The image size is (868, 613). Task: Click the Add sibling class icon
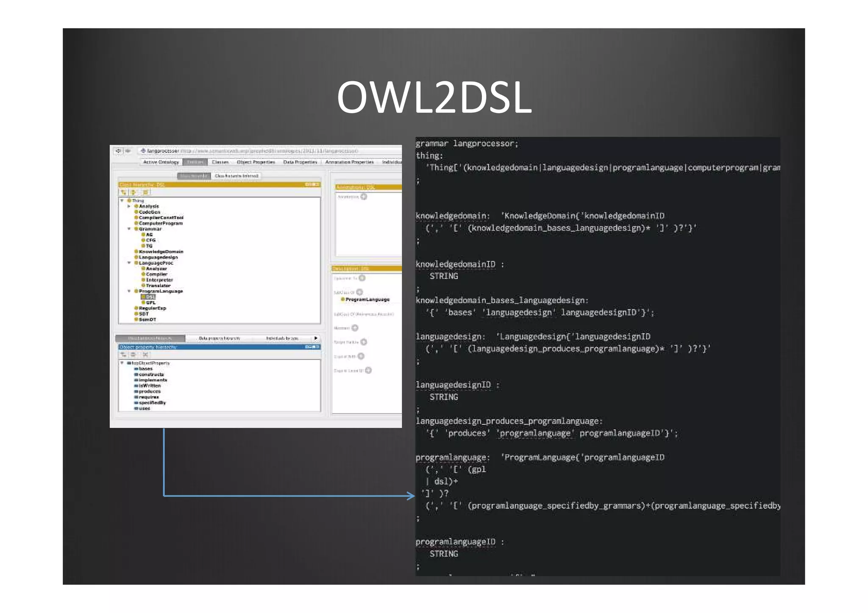134,192
